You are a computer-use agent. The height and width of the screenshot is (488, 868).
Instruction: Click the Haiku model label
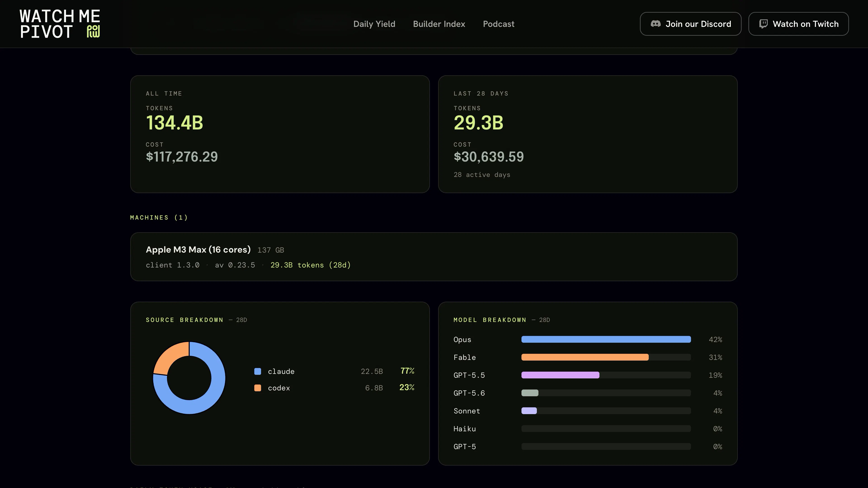click(465, 429)
